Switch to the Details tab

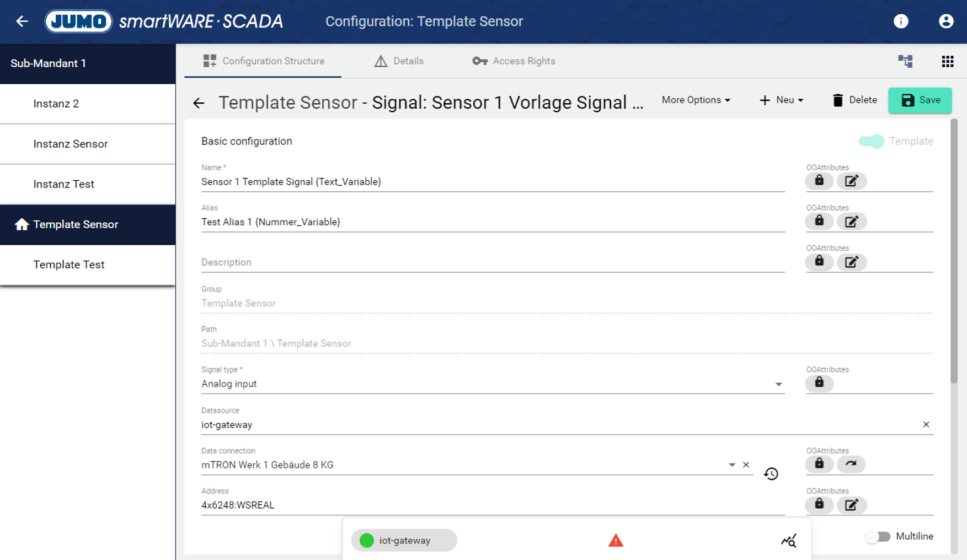point(399,61)
